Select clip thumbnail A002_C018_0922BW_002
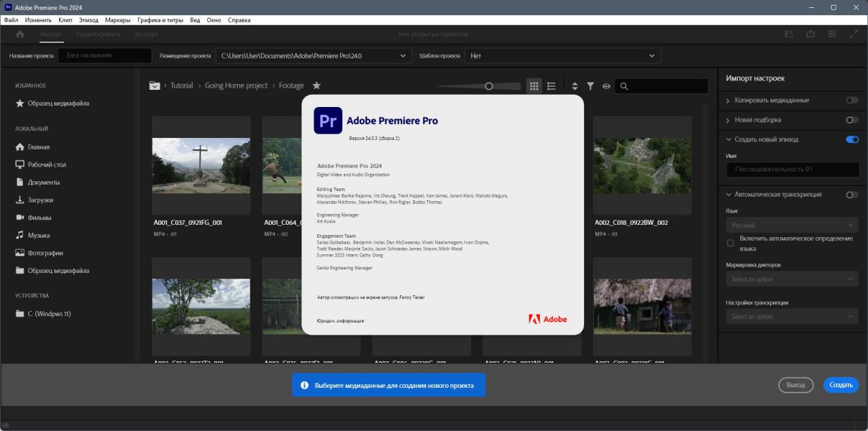 (x=642, y=166)
